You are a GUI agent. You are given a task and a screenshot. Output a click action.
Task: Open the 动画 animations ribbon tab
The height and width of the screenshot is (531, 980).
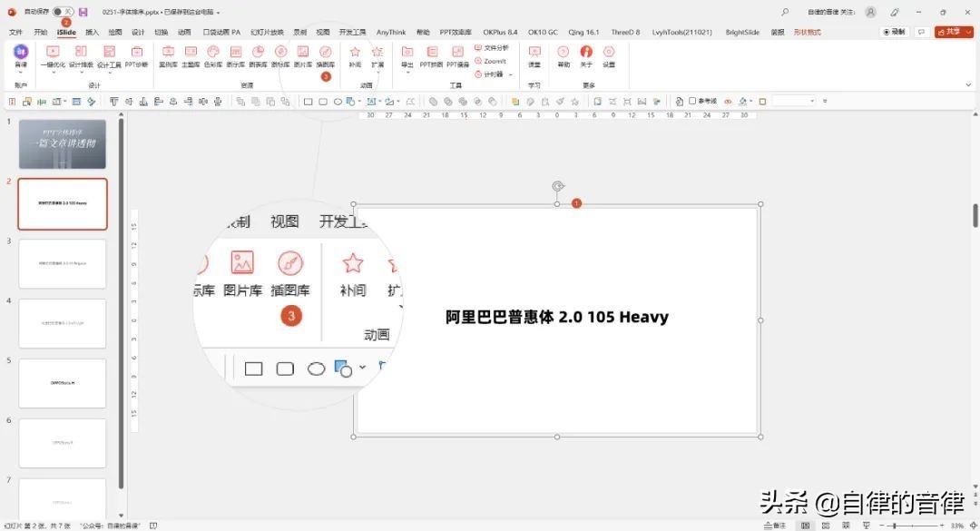coord(184,30)
